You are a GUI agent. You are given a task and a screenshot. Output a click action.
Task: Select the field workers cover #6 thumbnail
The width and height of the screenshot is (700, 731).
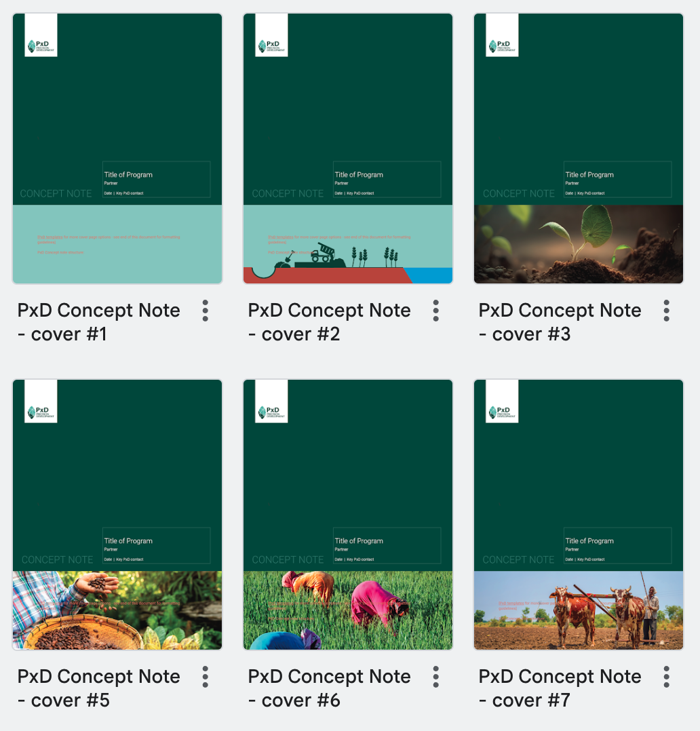click(x=348, y=514)
